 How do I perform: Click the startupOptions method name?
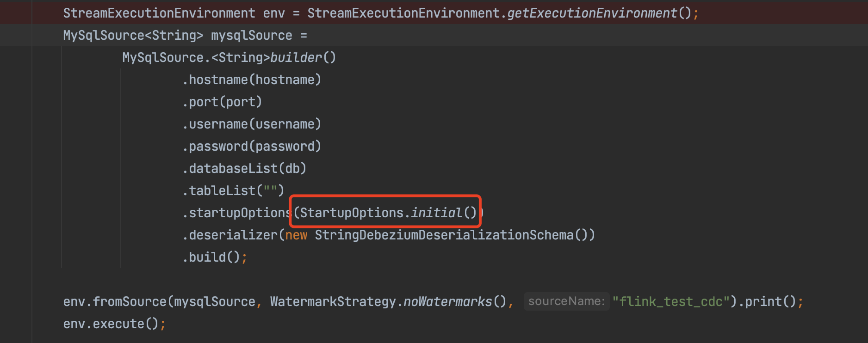(x=240, y=213)
